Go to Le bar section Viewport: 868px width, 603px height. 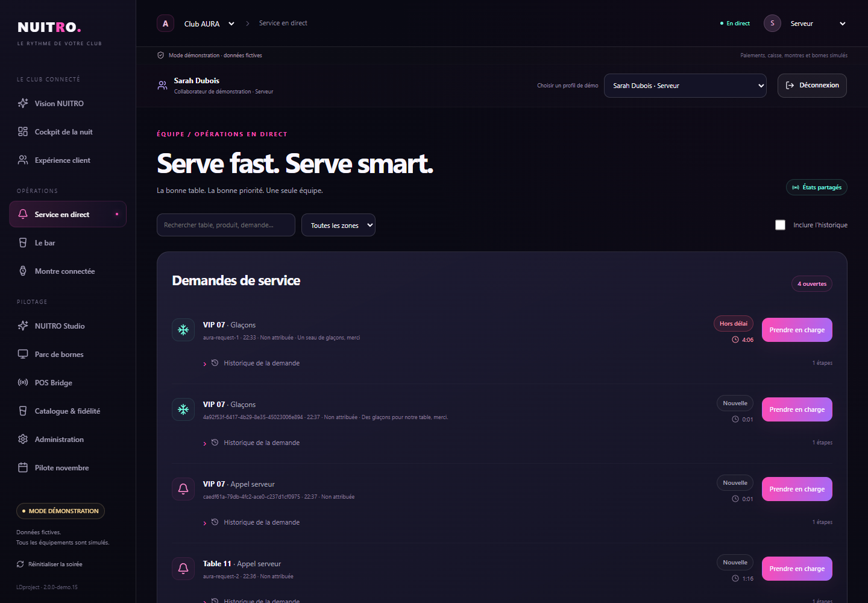click(x=68, y=242)
